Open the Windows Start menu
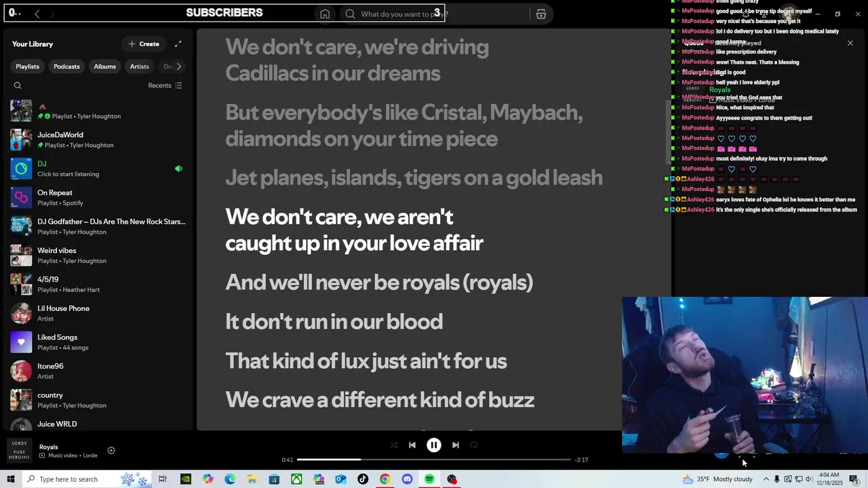868x488 pixels. [x=11, y=479]
